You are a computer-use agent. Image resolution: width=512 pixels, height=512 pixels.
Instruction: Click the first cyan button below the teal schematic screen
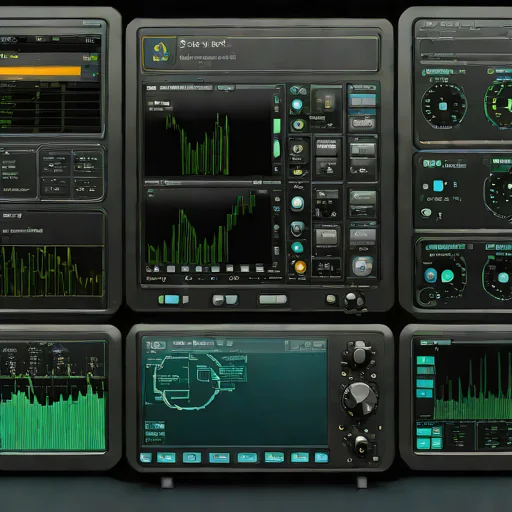146,458
